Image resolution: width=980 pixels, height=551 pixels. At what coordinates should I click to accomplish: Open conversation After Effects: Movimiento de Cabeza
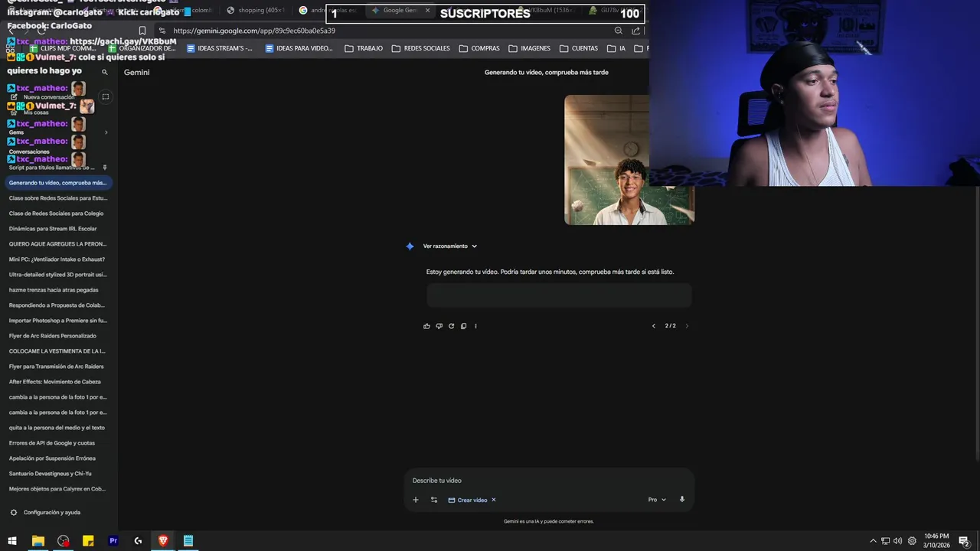click(x=57, y=382)
